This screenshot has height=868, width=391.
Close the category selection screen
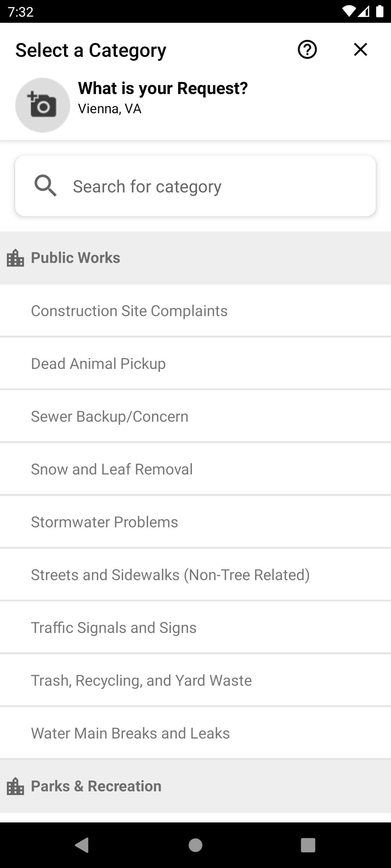361,50
